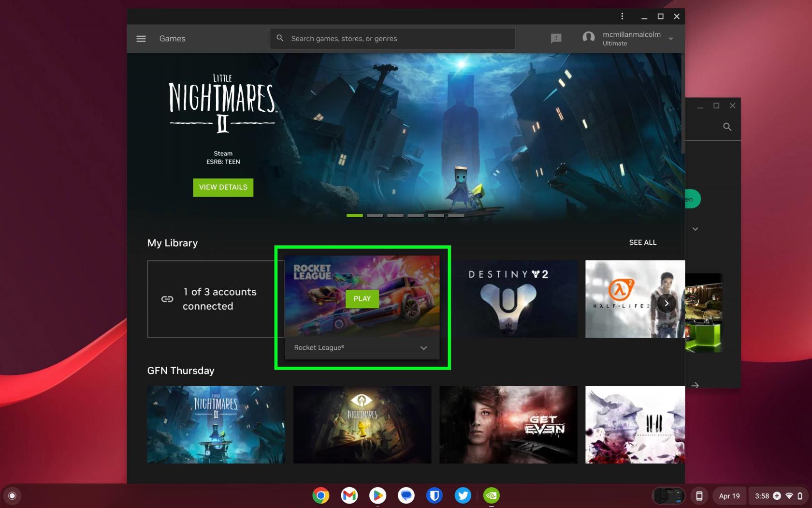Click the 1 of 3 accounts connected card
Viewport: 812px width, 508px height.
tap(216, 299)
